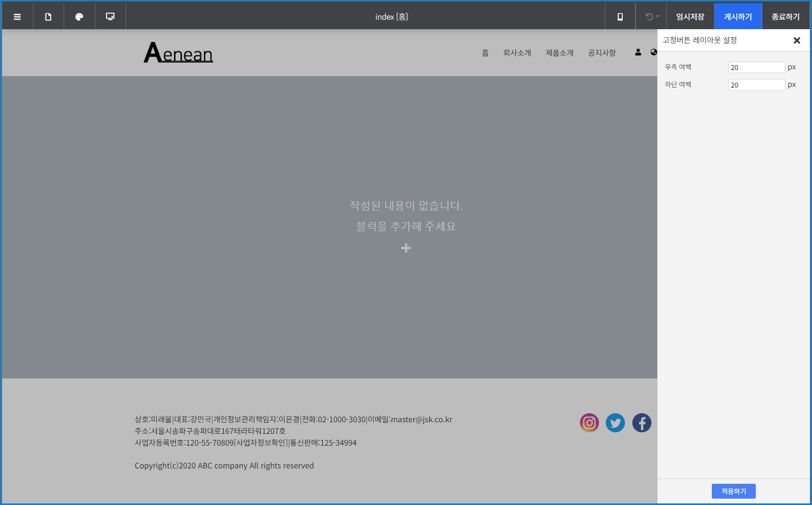Click the 게시하기 publish button
The height and width of the screenshot is (505, 812).
click(738, 17)
